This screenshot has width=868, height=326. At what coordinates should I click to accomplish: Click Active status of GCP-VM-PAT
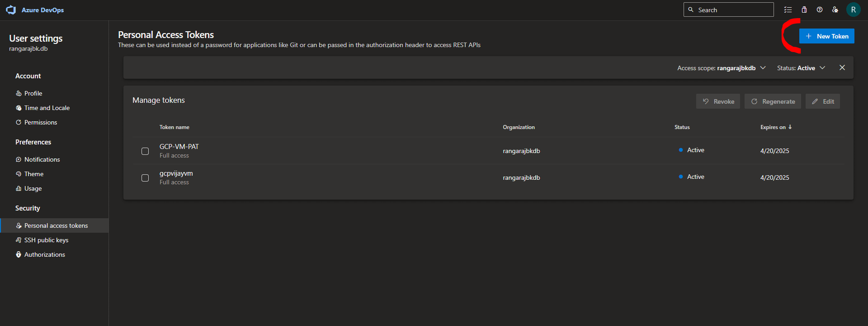coord(691,150)
